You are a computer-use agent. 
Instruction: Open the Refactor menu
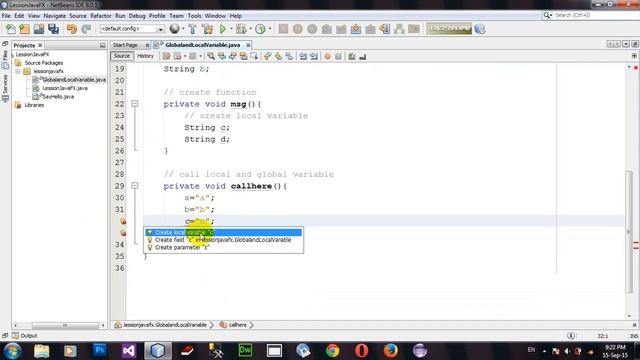pyautogui.click(x=101, y=16)
